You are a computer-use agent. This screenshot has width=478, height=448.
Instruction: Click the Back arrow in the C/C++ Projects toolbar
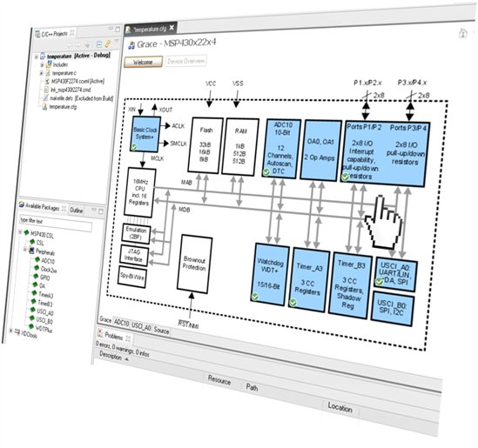[x=71, y=45]
